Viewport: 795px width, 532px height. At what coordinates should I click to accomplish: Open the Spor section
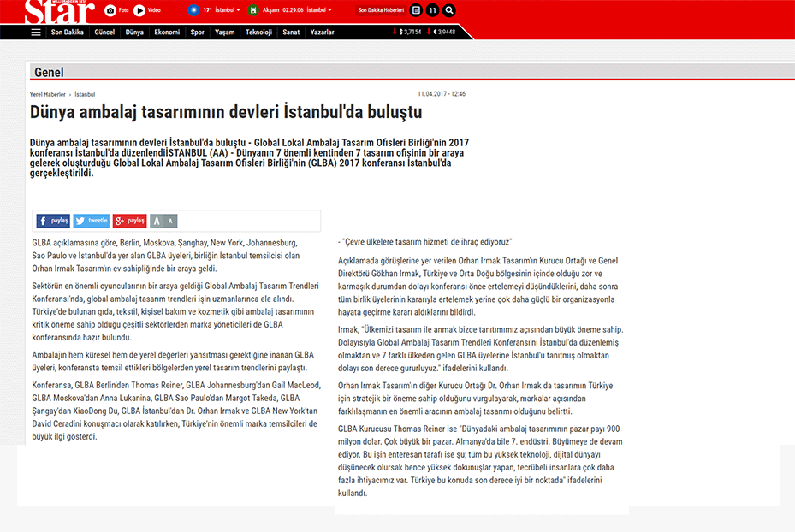[197, 32]
